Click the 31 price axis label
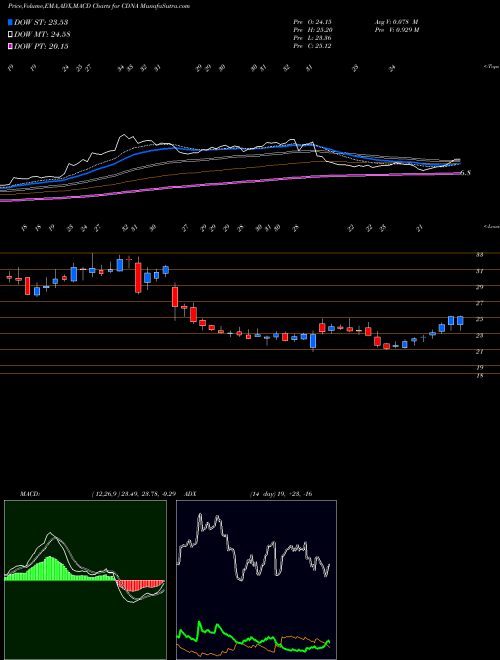This screenshot has width=500, height=660. [479, 271]
